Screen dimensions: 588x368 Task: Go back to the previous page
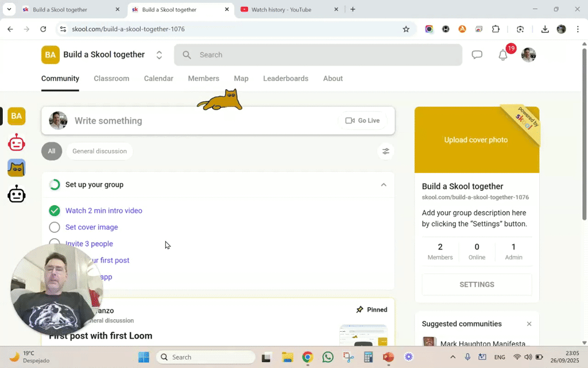pos(10,29)
